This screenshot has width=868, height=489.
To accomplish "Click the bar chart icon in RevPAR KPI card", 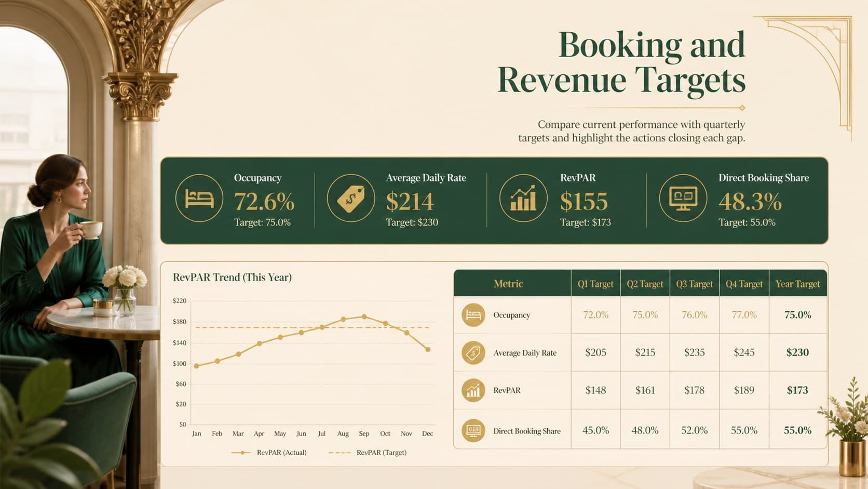I will [523, 199].
